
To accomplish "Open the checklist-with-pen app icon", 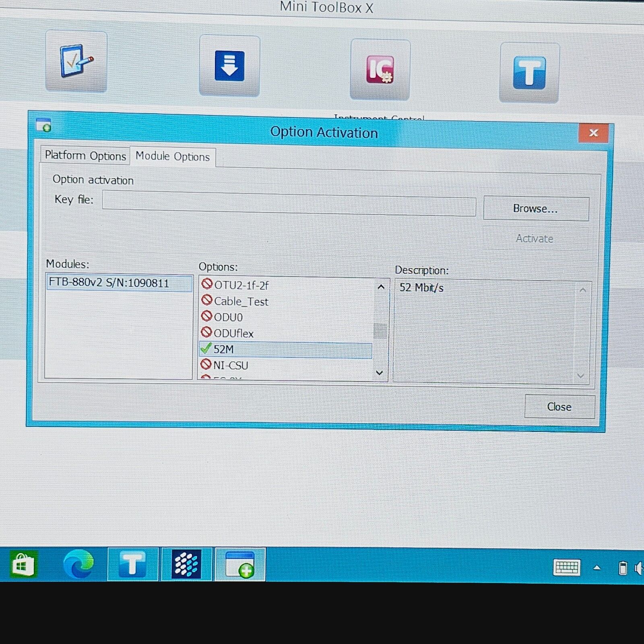I will coord(76,61).
